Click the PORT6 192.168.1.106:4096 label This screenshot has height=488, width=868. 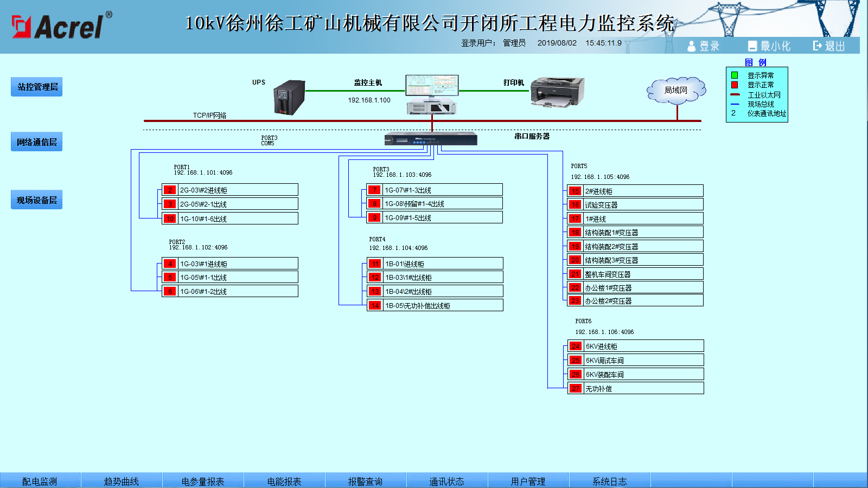pyautogui.click(x=604, y=326)
